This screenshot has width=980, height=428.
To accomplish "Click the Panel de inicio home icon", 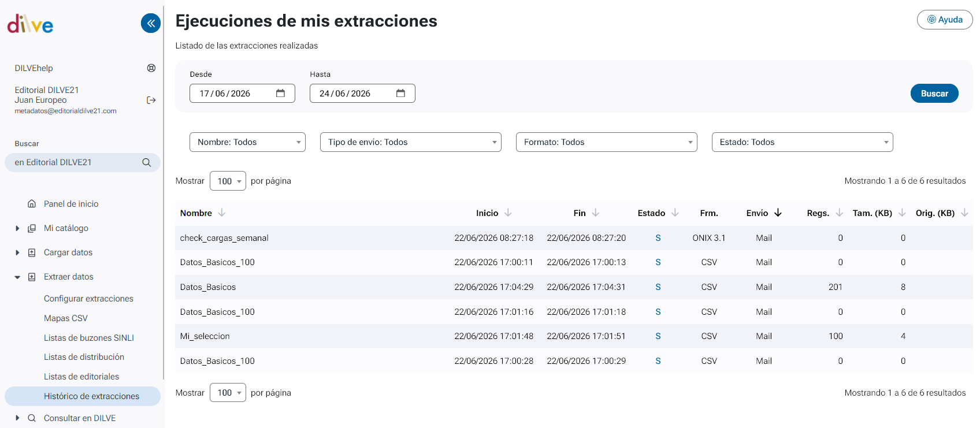I will pyautogui.click(x=32, y=204).
